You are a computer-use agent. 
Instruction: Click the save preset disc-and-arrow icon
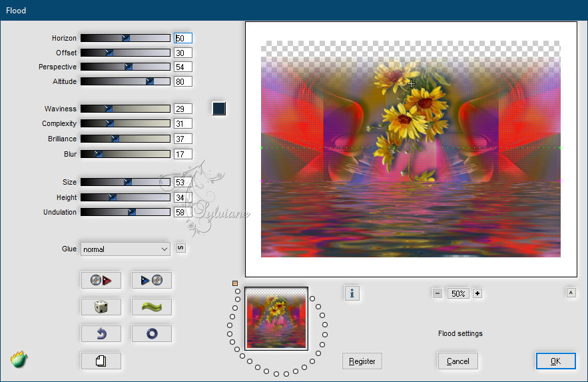[x=101, y=280]
